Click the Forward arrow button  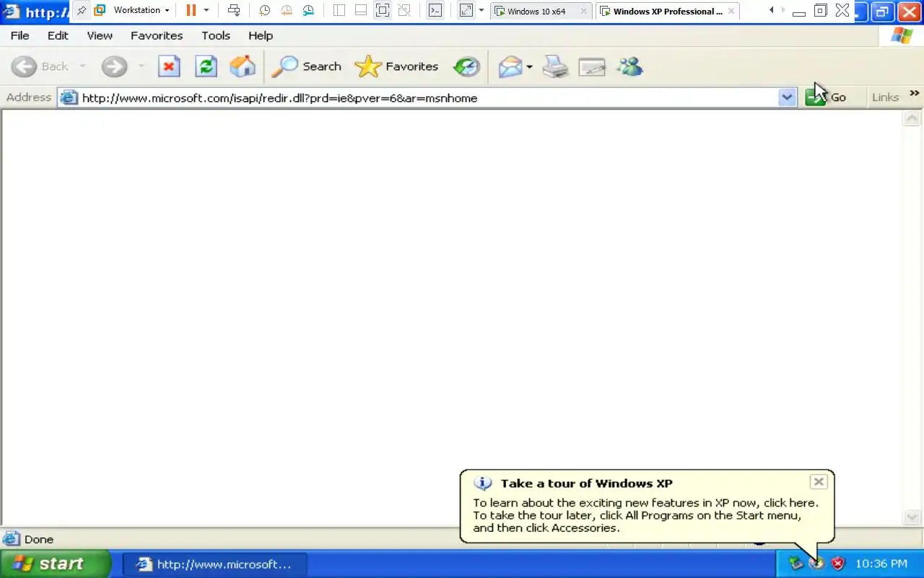click(114, 66)
